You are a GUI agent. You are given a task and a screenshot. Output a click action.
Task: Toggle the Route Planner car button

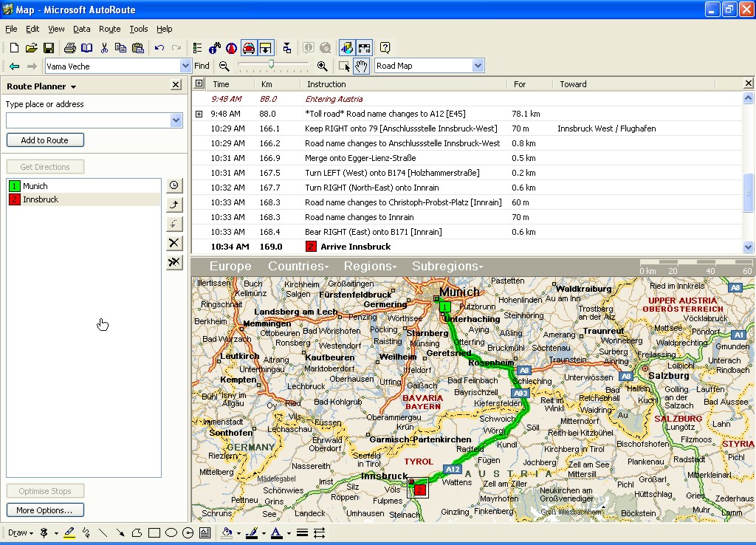pyautogui.click(x=249, y=48)
